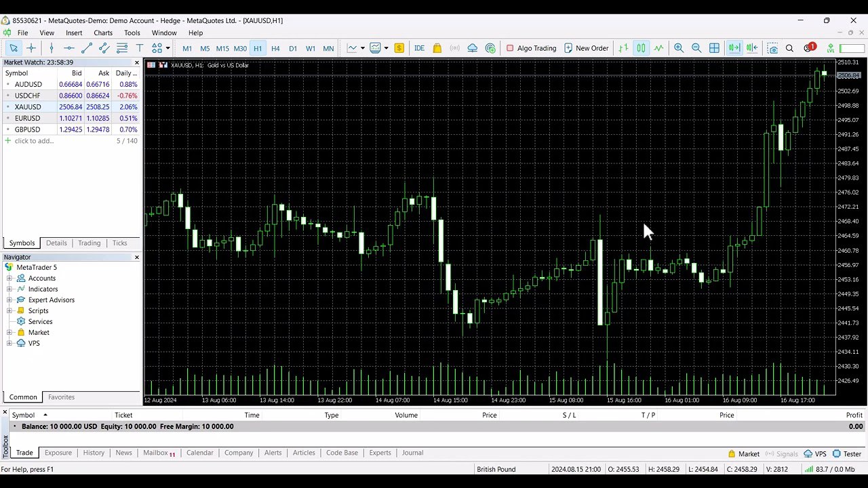Open the Charts menu

coord(103,33)
